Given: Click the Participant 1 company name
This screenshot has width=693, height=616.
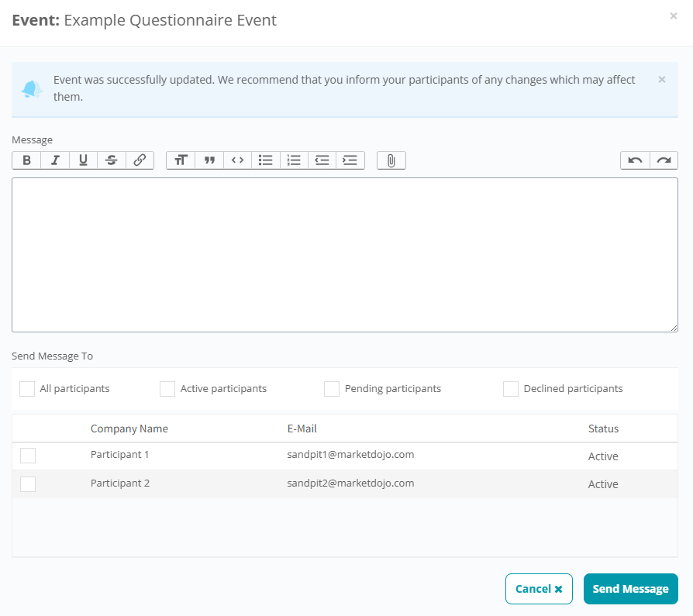Looking at the screenshot, I should pyautogui.click(x=120, y=455).
